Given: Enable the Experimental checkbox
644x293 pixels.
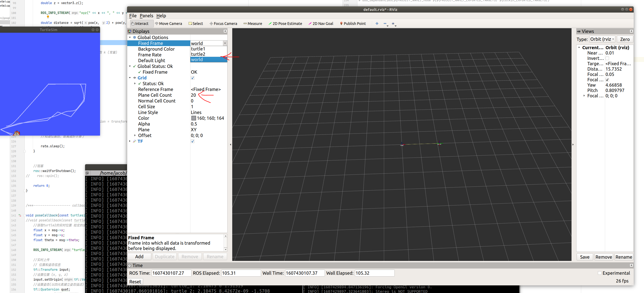Looking at the screenshot, I should pos(599,273).
